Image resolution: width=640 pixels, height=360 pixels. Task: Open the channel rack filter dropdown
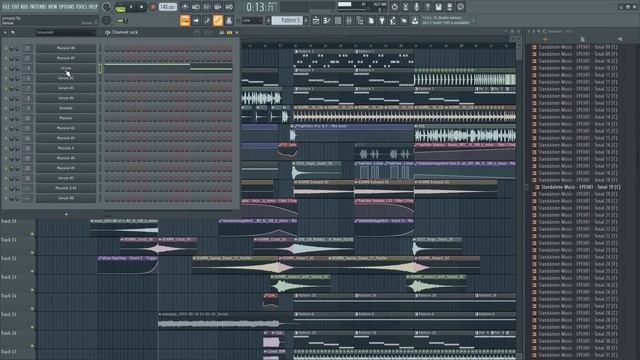pos(66,32)
